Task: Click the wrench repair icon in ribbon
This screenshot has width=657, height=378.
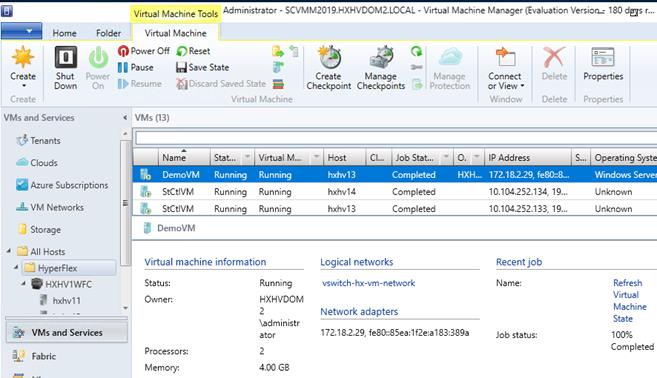Action: 416,67
